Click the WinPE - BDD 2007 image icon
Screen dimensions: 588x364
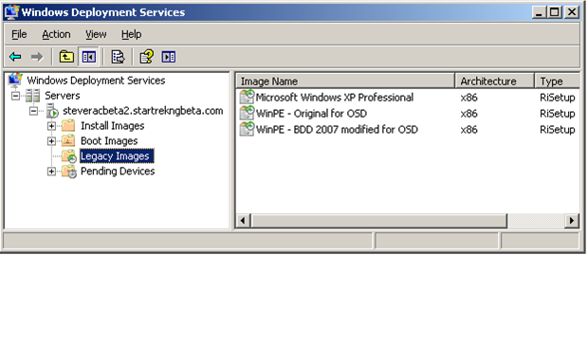247,129
